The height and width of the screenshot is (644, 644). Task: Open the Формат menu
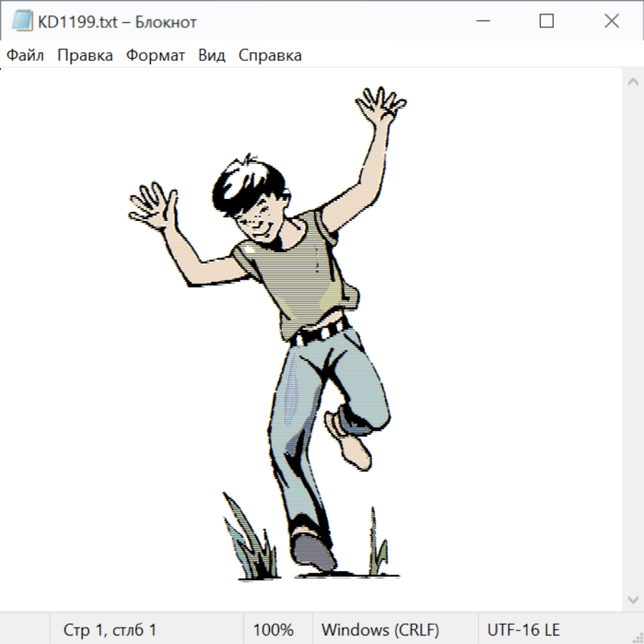(155, 56)
